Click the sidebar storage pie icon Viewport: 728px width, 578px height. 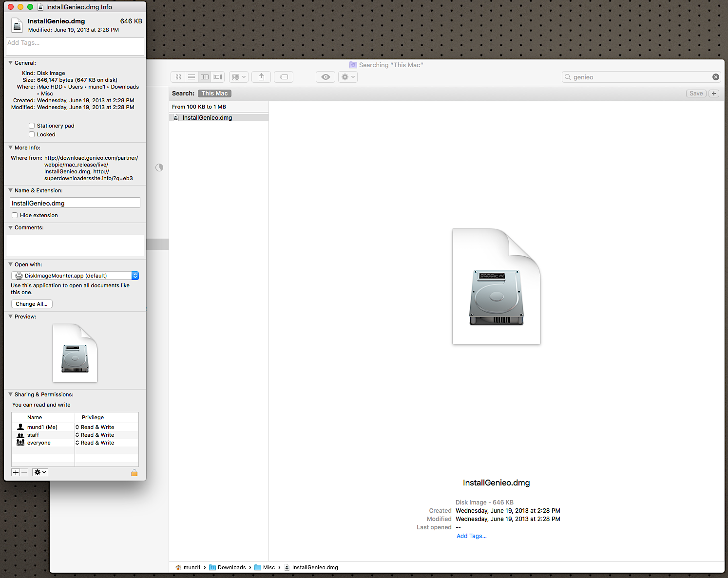click(159, 168)
